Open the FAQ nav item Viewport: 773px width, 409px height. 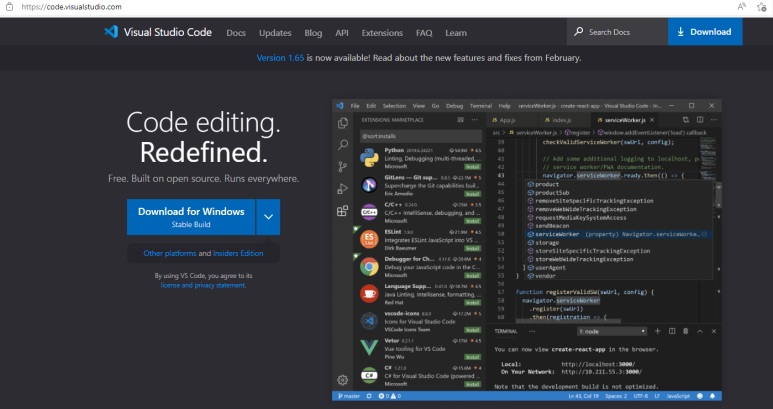(424, 33)
